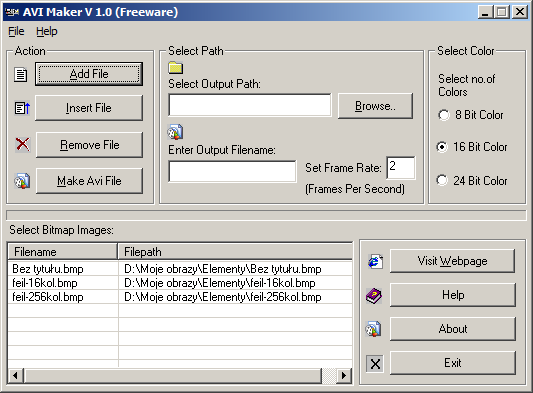Click the film icon above Enter Output Filename
This screenshot has width=533, height=393.
[x=175, y=132]
